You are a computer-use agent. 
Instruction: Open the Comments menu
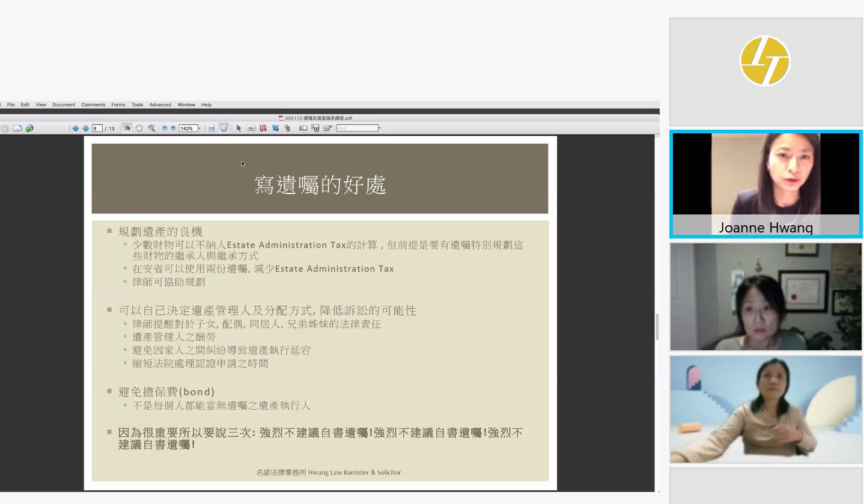tap(93, 105)
